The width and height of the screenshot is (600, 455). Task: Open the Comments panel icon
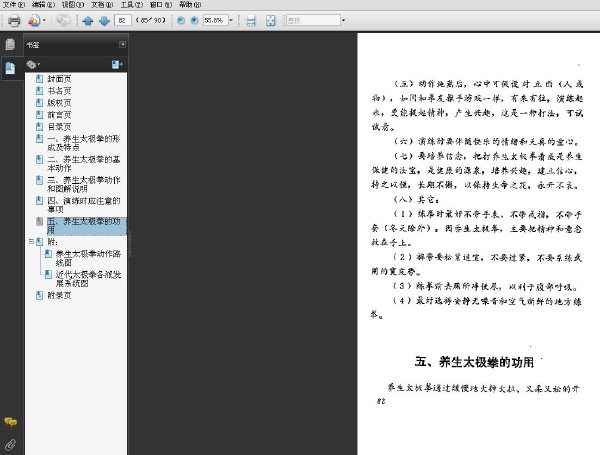(x=10, y=422)
